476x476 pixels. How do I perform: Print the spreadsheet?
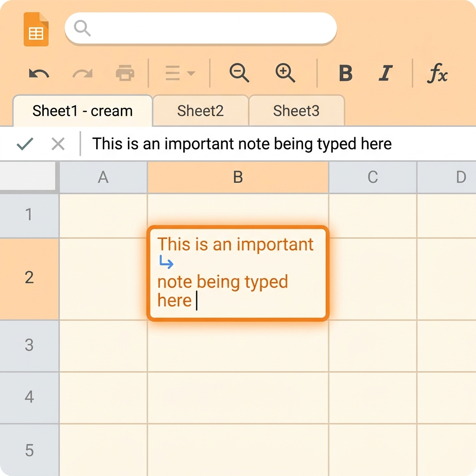click(125, 73)
